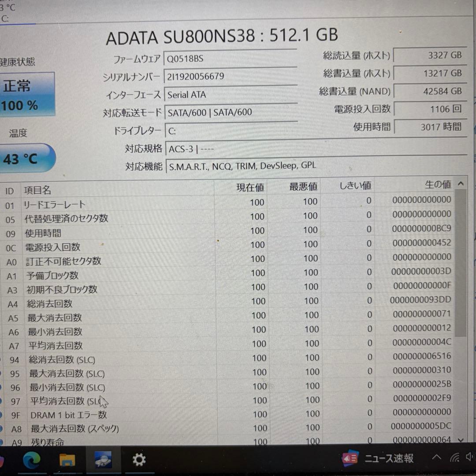
Task: Select row A1 予備ブロック数
Action: pyautogui.click(x=228, y=273)
